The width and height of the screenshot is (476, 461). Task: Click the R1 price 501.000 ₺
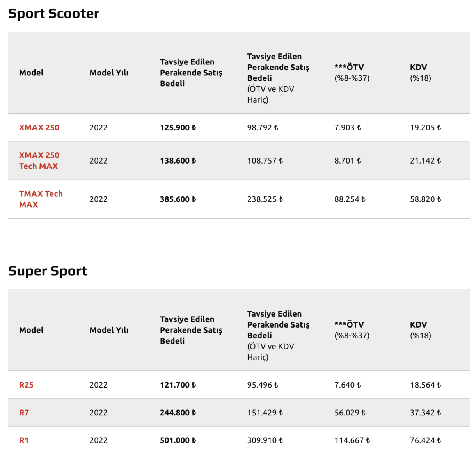pyautogui.click(x=178, y=440)
